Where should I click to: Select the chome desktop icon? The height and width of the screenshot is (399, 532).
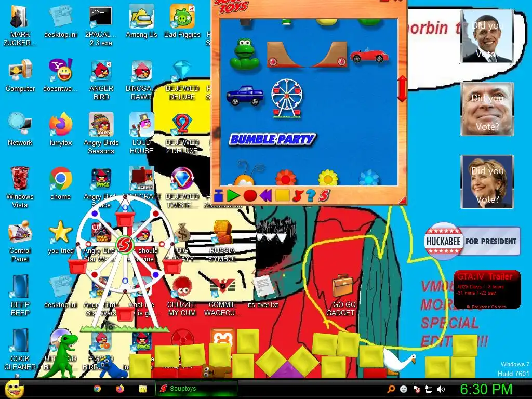(60, 183)
